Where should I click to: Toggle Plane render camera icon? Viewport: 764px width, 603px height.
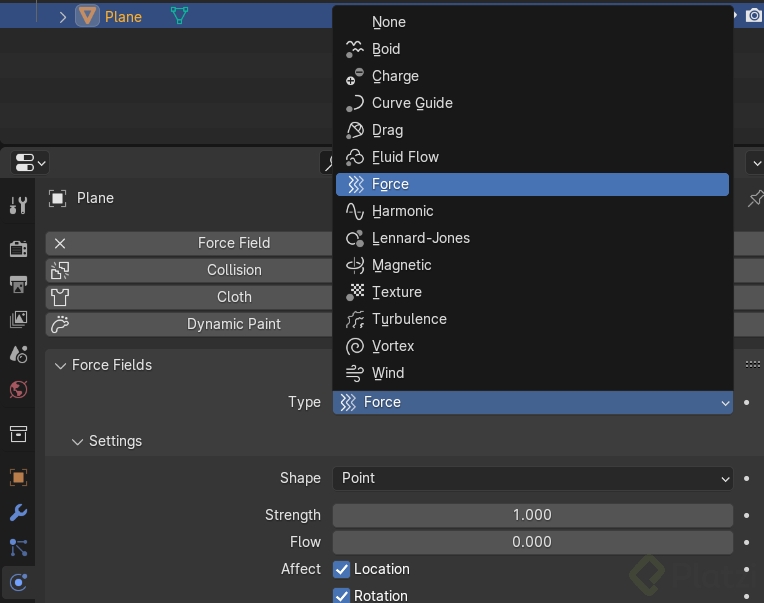(x=754, y=16)
